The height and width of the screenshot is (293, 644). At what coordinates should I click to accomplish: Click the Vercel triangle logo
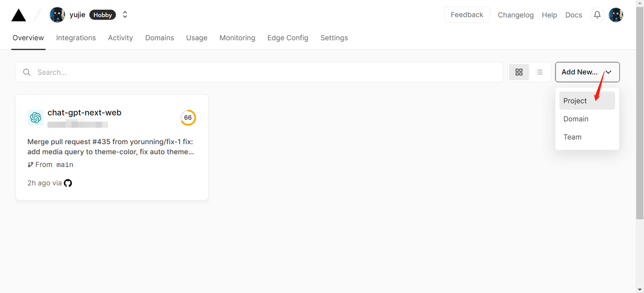(19, 15)
